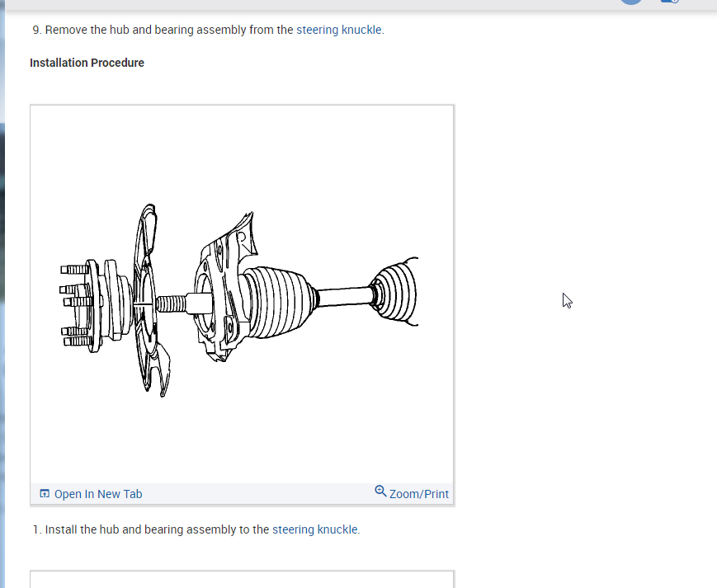The height and width of the screenshot is (588, 717).
Task: Click the magnifier icon beside Zoom/Print
Action: (x=380, y=492)
